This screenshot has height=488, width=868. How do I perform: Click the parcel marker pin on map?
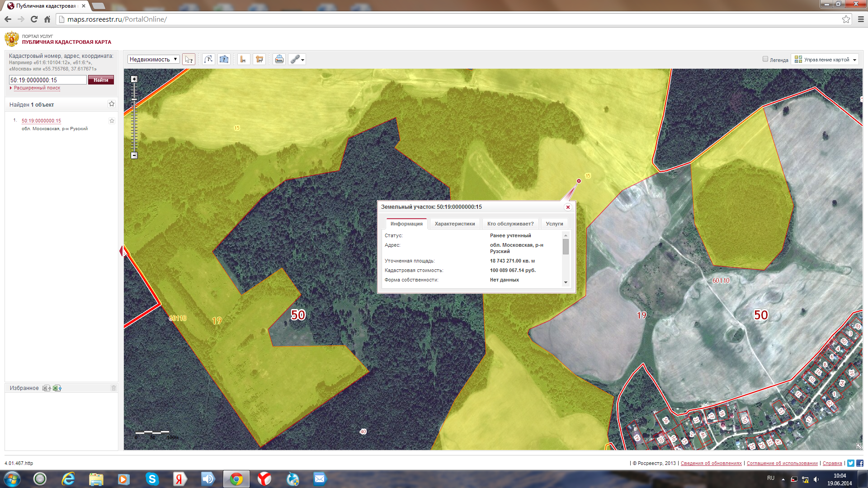[x=579, y=181]
